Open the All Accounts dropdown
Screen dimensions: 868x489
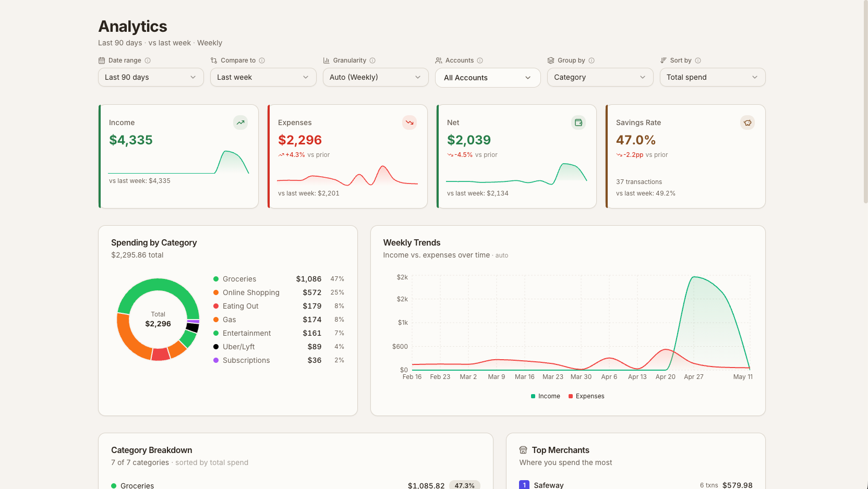tap(488, 78)
